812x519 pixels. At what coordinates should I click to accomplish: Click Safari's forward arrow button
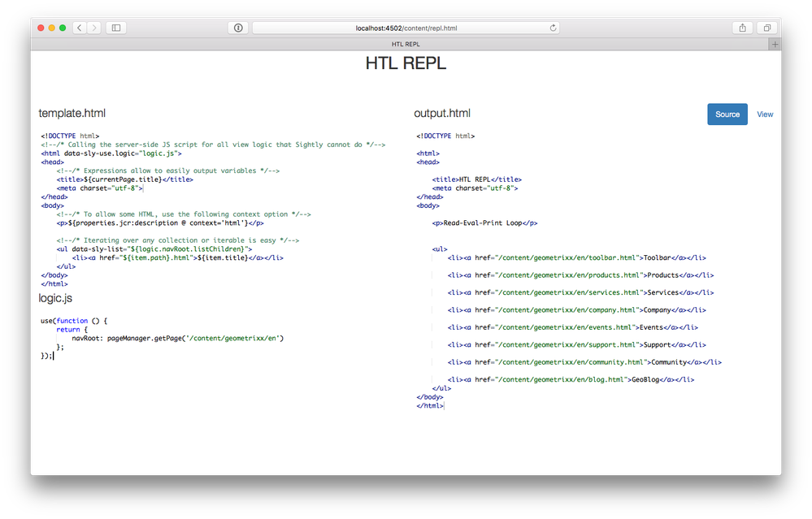pos(94,28)
